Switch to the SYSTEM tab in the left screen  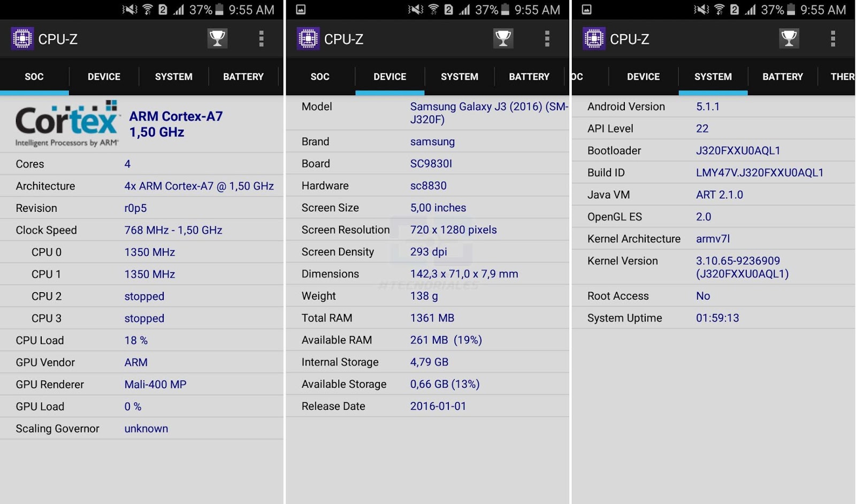[x=173, y=77]
